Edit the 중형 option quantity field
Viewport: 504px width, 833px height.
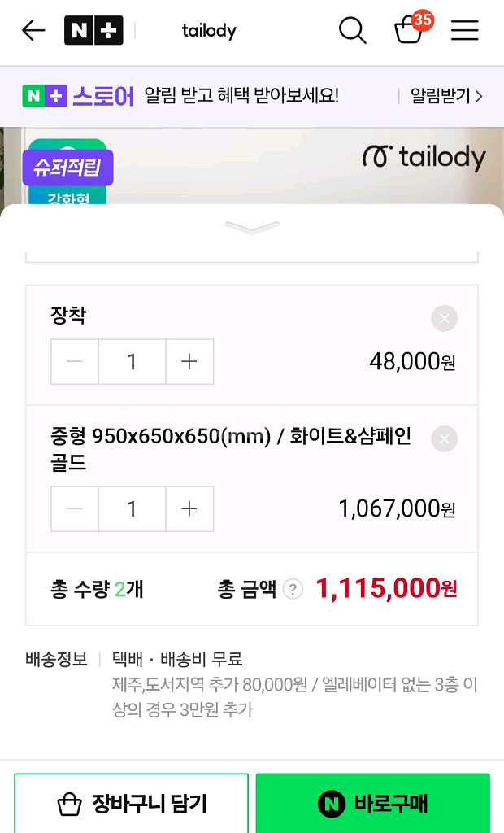(132, 508)
